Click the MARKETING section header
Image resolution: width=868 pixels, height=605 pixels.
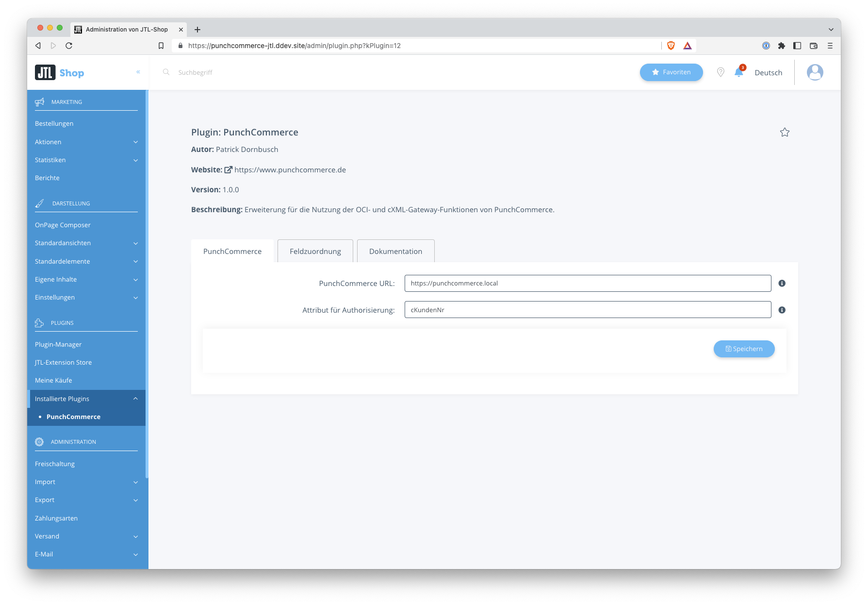(66, 102)
